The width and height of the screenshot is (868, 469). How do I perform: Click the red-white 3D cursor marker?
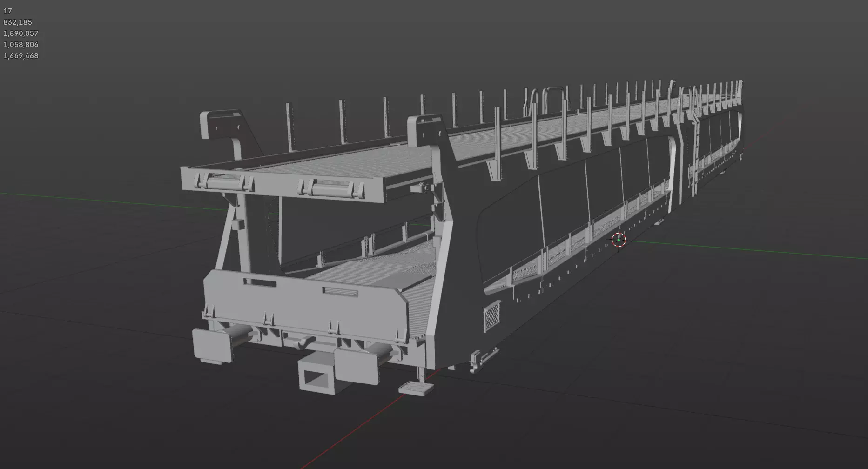[619, 240]
